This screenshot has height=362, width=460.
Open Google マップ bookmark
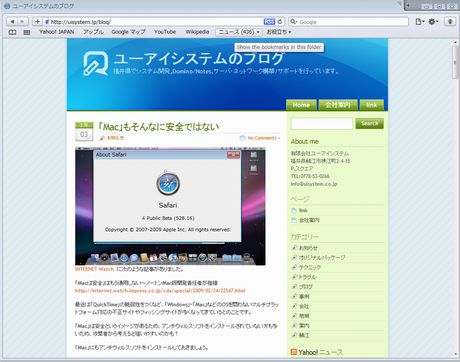[128, 32]
